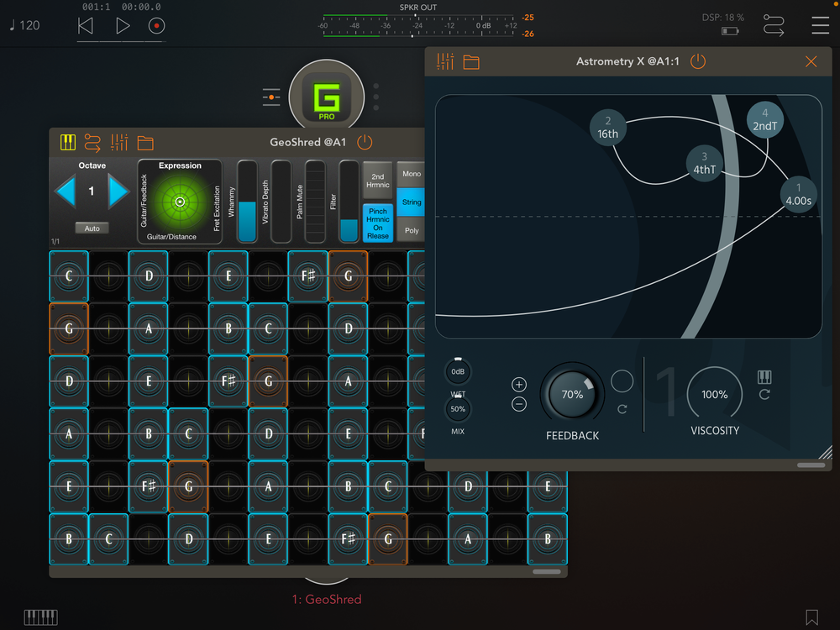The image size is (840, 630).
Task: Adjust the 0dB WET knob
Action: pyautogui.click(x=458, y=371)
